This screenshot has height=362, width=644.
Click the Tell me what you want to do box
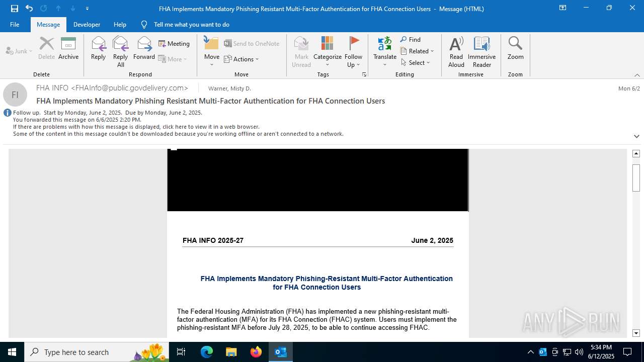click(191, 24)
